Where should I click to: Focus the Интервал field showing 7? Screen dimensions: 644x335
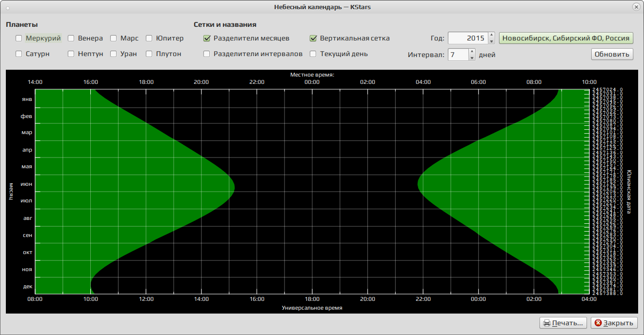458,55
